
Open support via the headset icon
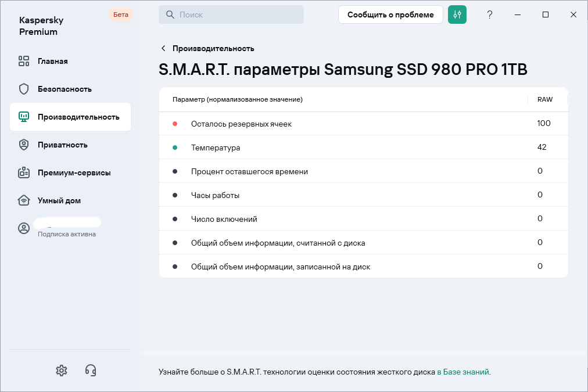(91, 370)
